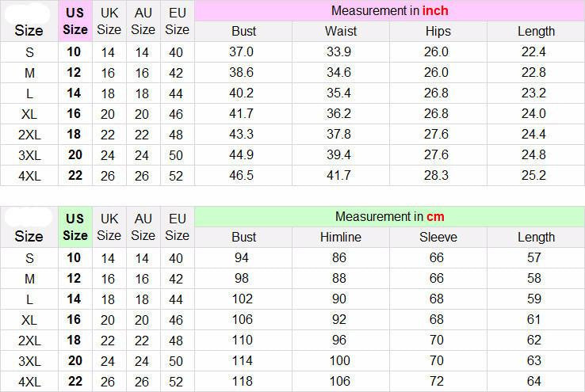Click the 'Waist' column header

[x=341, y=32]
